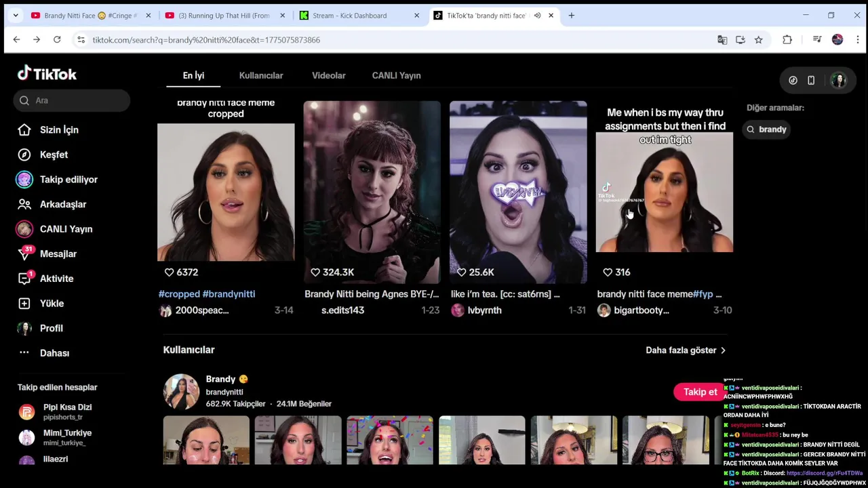Image resolution: width=868 pixels, height=488 pixels.
Task: Switch to CANLI Yayın results tab
Action: 397,75
